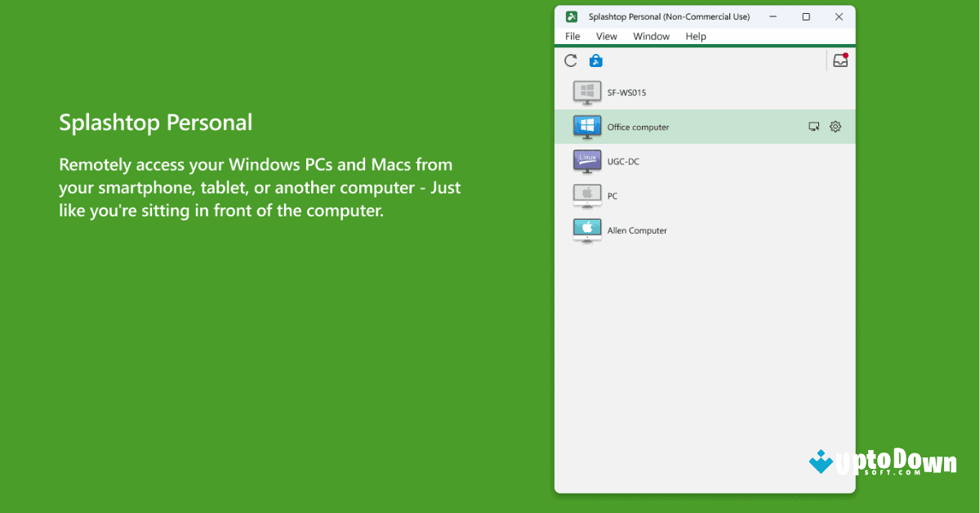The image size is (980, 513).
Task: Open the View menu
Action: coord(606,36)
